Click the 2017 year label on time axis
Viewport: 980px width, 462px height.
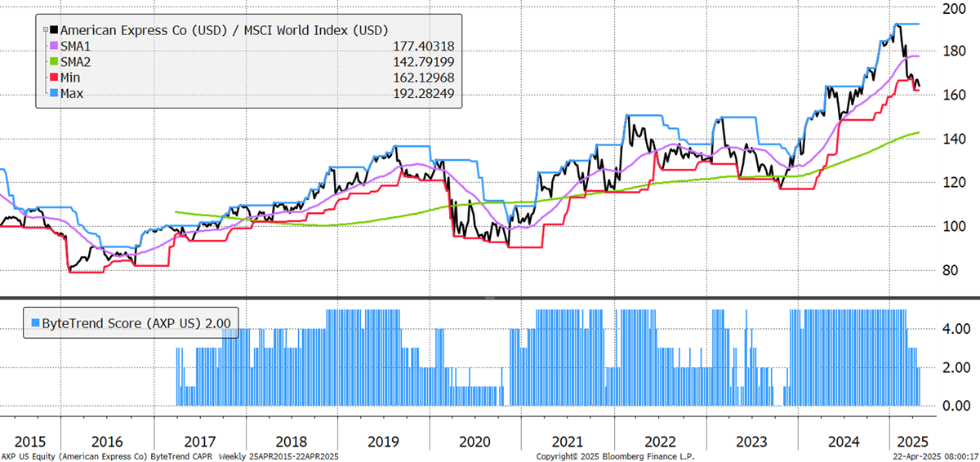(199, 442)
